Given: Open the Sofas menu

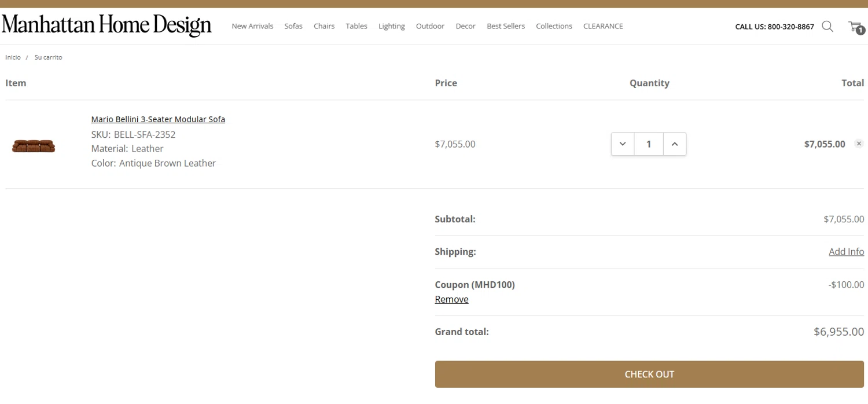Looking at the screenshot, I should point(293,26).
